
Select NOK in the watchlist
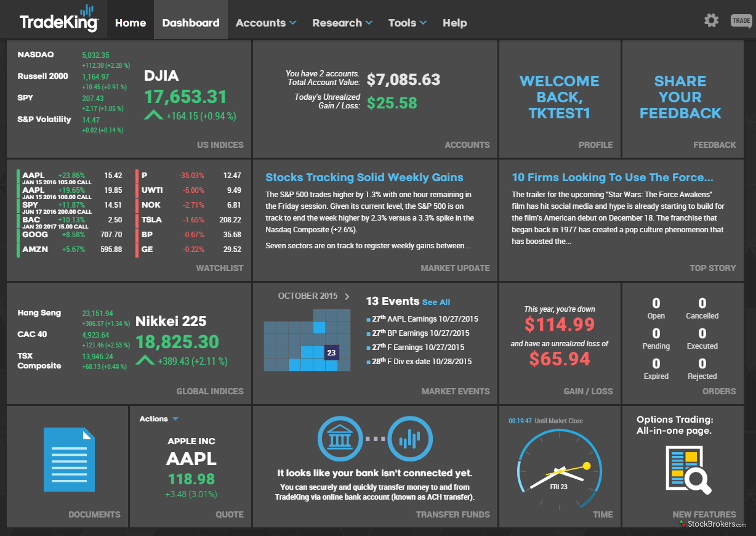189,205
